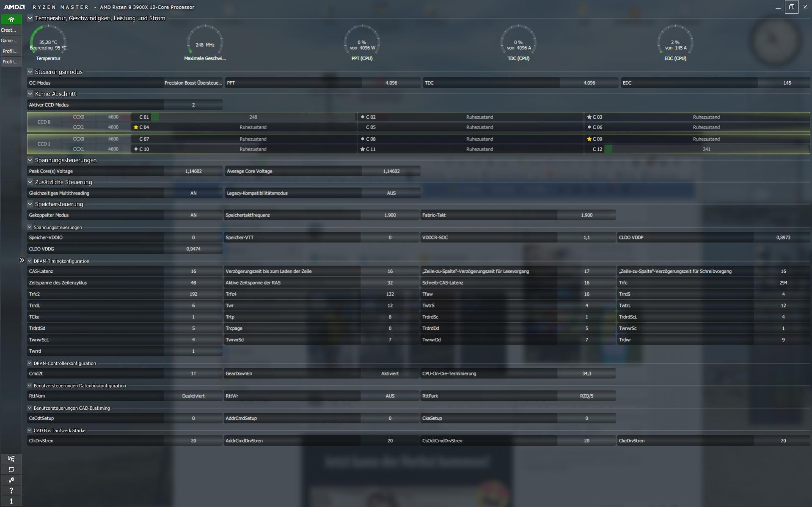Click the gold star on core C 09
The height and width of the screenshot is (507, 812).
[589, 139]
